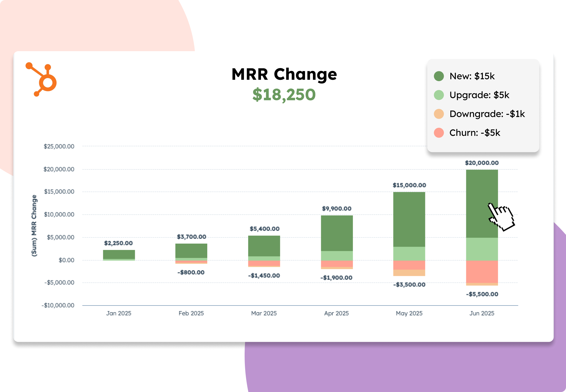Click the dark green New legend dot

(439, 76)
